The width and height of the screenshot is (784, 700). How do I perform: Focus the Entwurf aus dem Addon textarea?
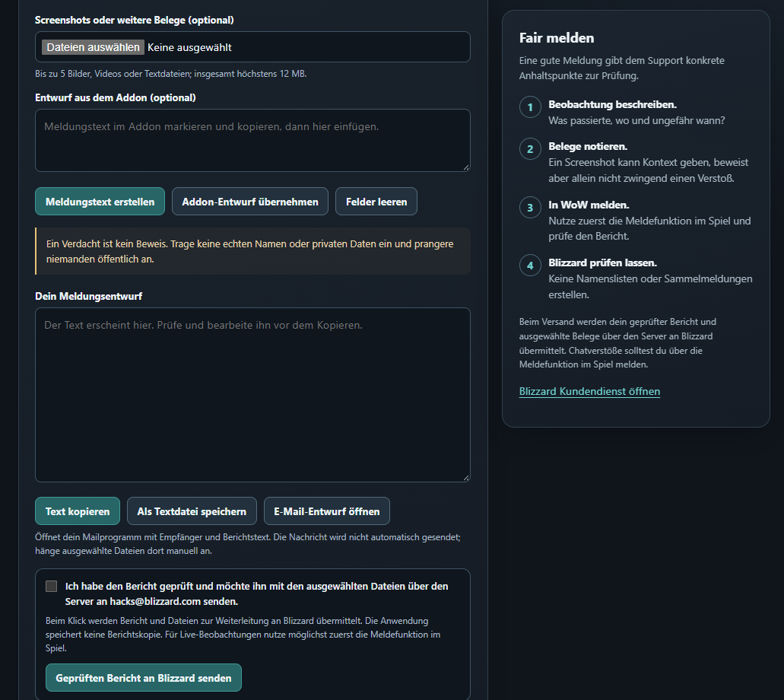coord(252,141)
